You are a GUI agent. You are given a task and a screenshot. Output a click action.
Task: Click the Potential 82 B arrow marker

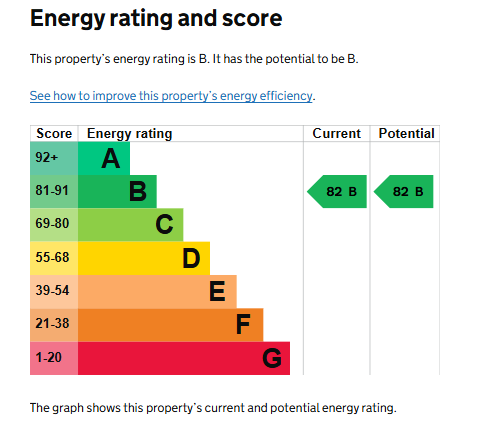coord(403,192)
